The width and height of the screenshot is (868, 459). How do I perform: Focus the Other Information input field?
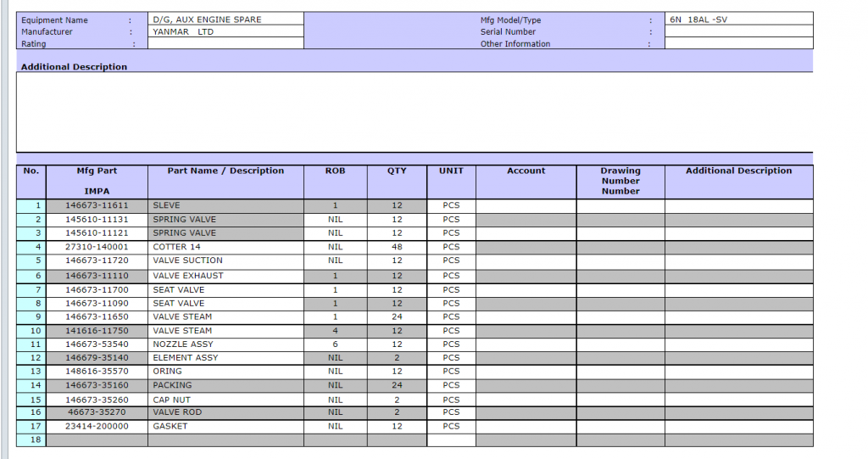(737, 43)
